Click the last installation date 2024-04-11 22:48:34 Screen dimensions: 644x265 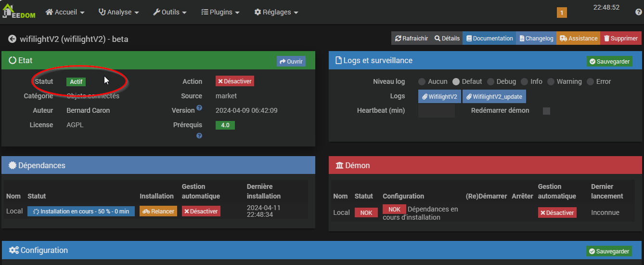[x=264, y=211]
